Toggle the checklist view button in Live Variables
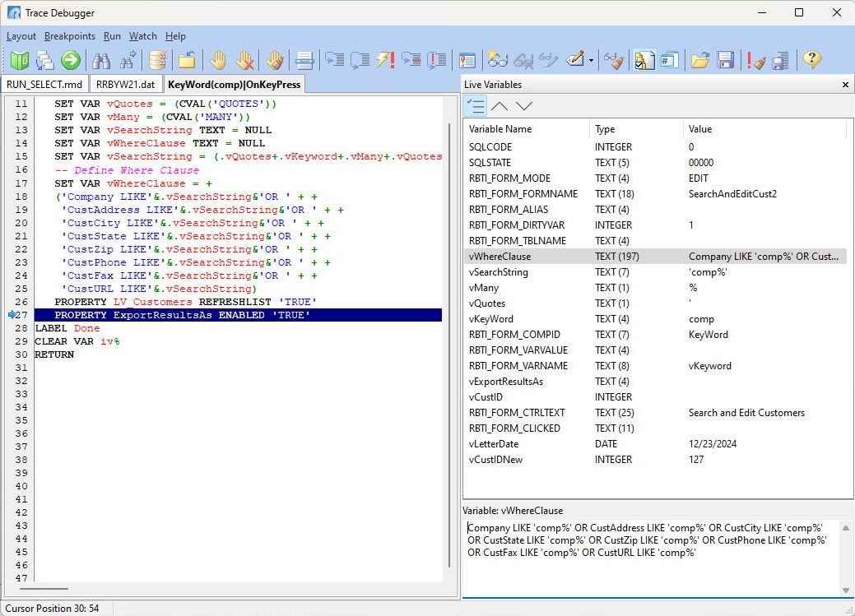The width and height of the screenshot is (855, 616). pyautogui.click(x=476, y=106)
